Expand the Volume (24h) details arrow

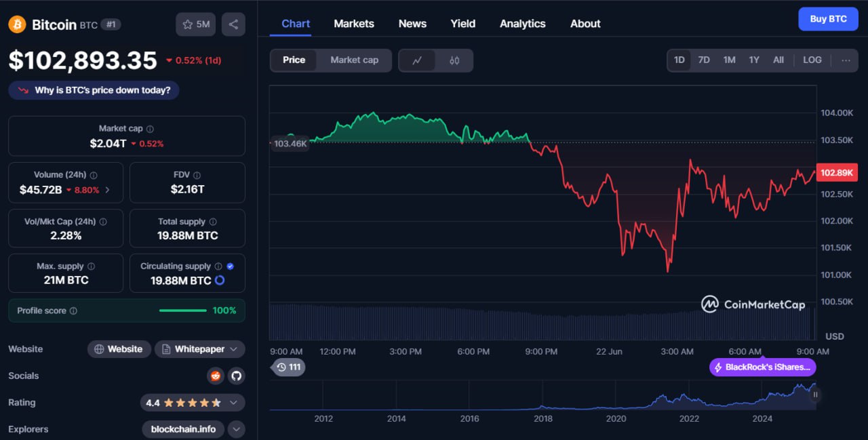(108, 191)
